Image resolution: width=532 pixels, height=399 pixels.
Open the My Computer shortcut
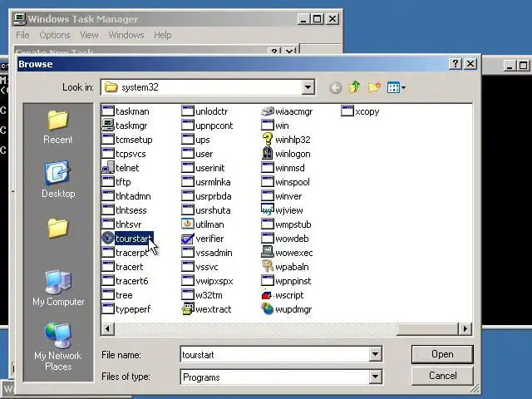point(58,288)
